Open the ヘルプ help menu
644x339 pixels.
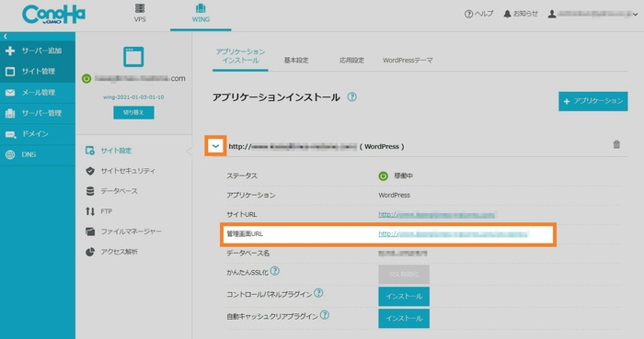coord(479,14)
